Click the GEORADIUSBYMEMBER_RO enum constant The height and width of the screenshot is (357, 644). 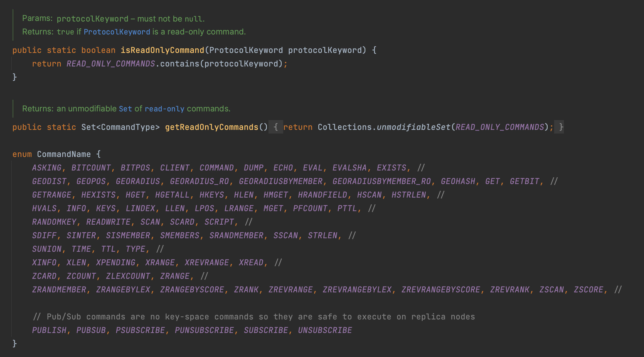381,181
